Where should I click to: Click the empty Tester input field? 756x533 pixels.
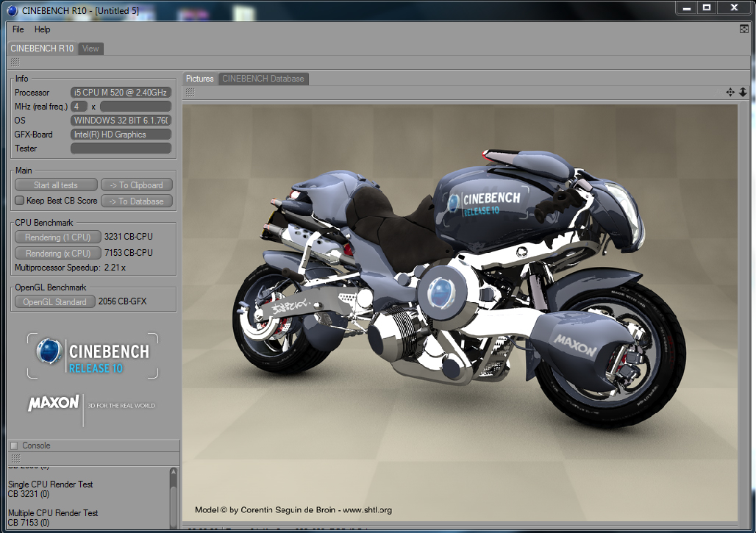(x=121, y=149)
